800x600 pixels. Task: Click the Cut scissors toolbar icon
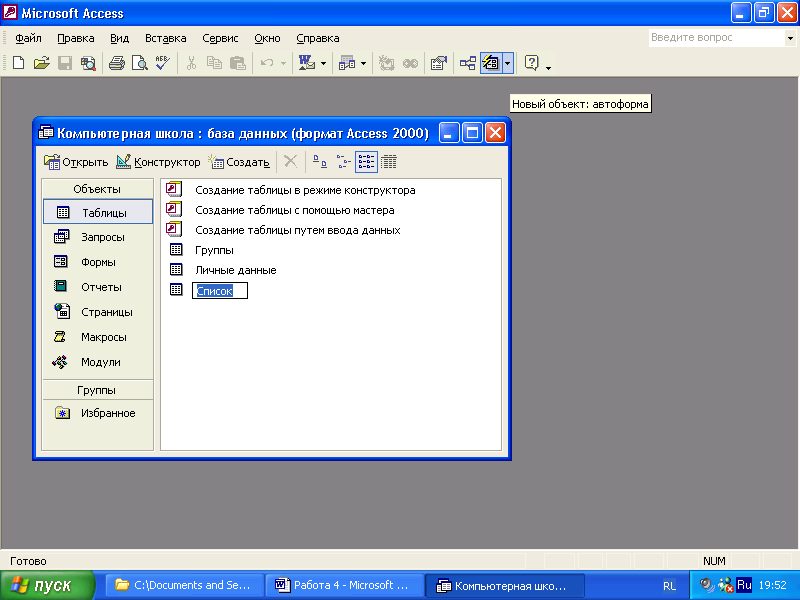pyautogui.click(x=191, y=63)
